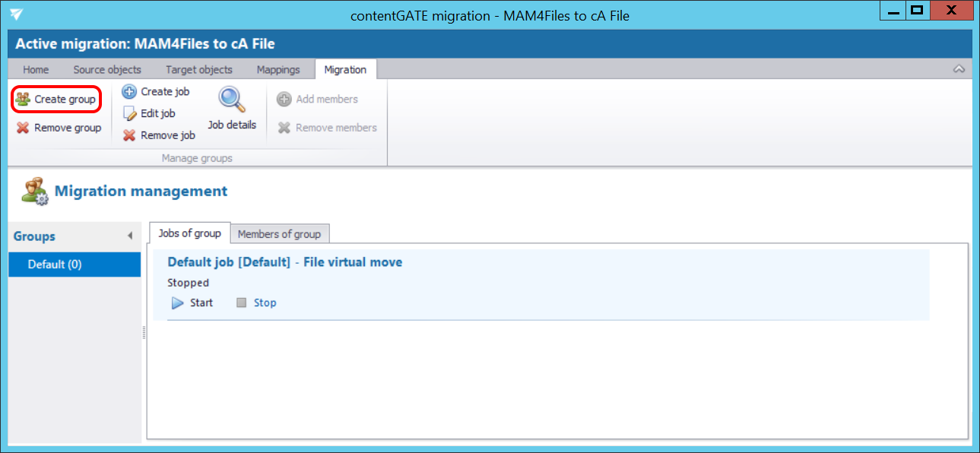The image size is (980, 453).
Task: Collapse the Groups panel arrow
Action: click(130, 236)
